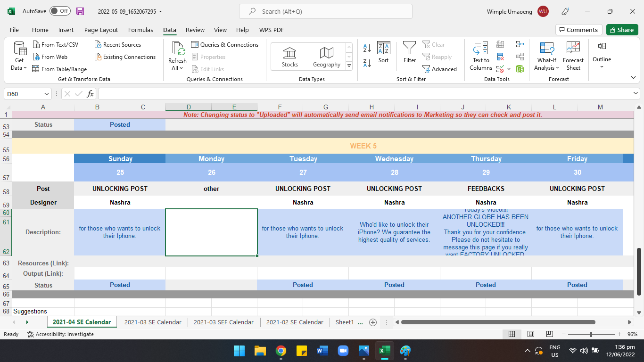
Task: Zoom out with the minus button
Action: pos(562,334)
